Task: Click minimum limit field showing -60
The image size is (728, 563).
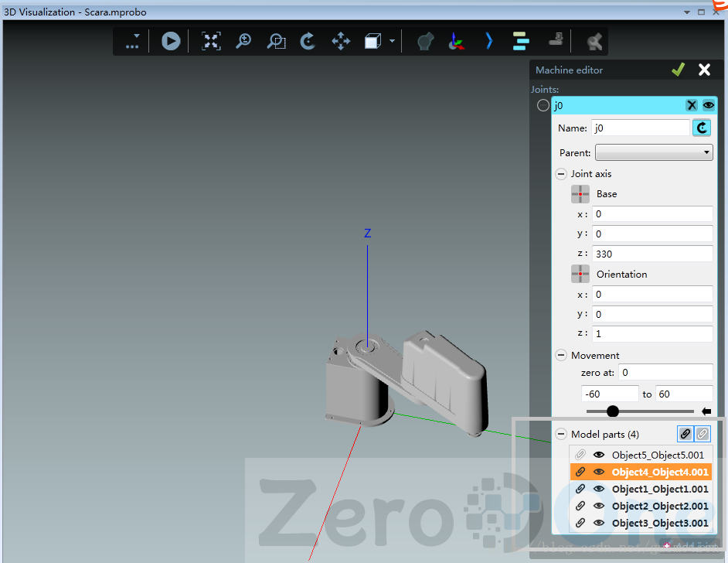Action: tap(610, 394)
